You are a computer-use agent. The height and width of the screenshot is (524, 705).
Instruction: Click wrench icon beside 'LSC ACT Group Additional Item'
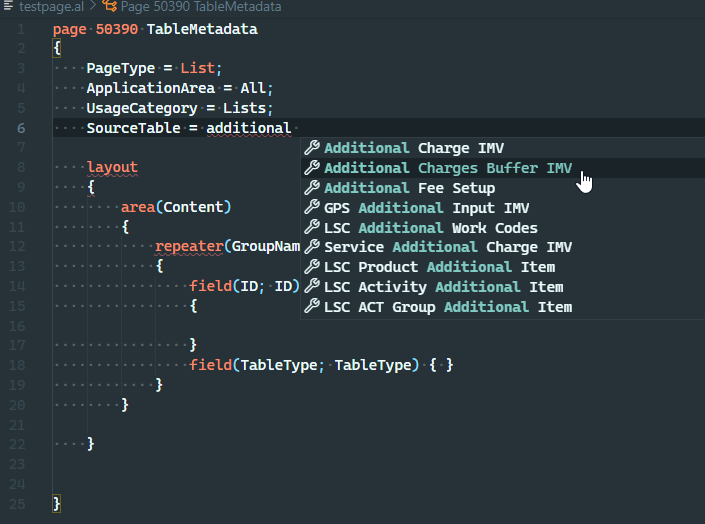pos(312,305)
